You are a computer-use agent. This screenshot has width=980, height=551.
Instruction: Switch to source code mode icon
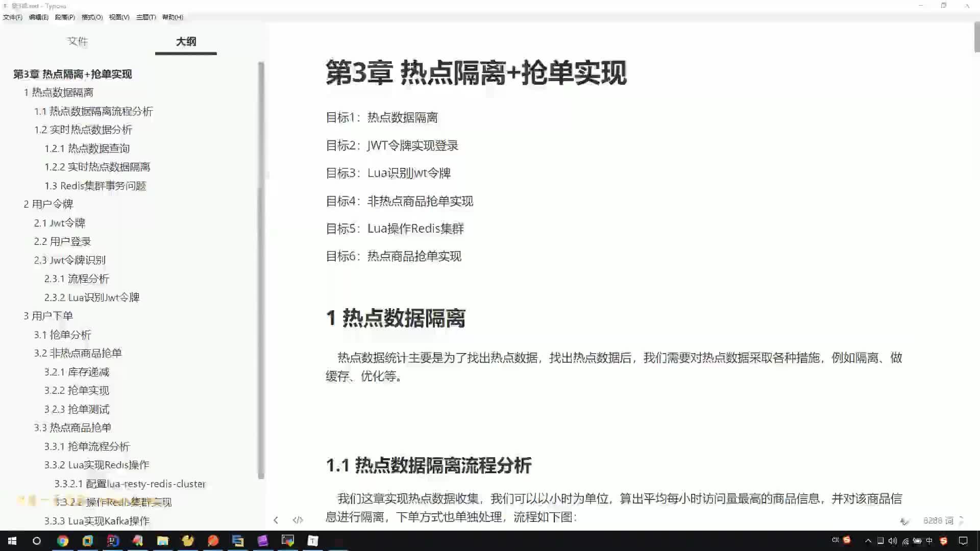click(x=298, y=520)
